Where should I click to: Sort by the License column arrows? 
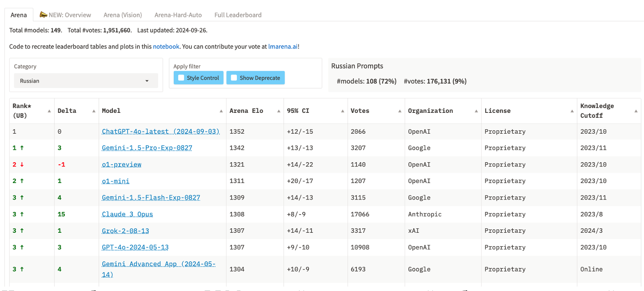(x=572, y=111)
